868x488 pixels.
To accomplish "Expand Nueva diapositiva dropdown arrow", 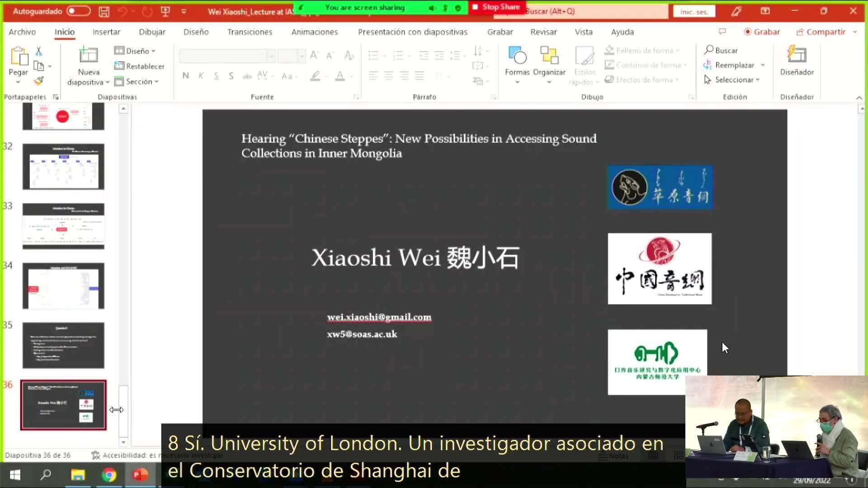I will tap(108, 82).
